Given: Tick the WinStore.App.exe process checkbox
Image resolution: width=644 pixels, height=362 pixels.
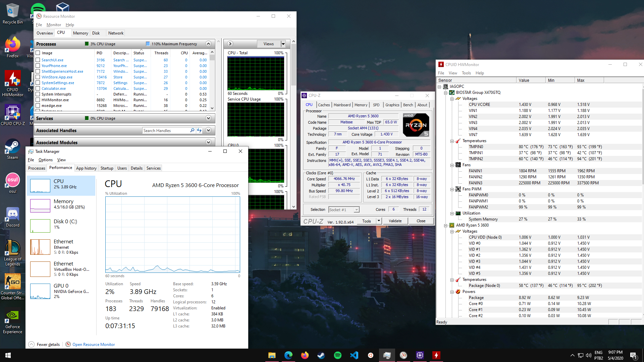Looking at the screenshot, I should point(38,77).
